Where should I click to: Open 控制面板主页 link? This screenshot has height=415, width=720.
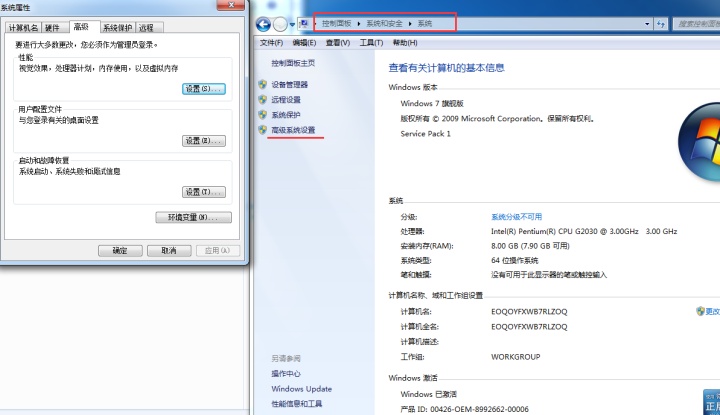(x=293, y=63)
